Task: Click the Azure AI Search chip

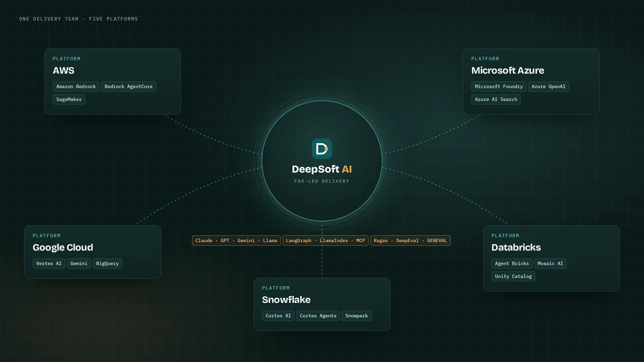Action: [496, 99]
